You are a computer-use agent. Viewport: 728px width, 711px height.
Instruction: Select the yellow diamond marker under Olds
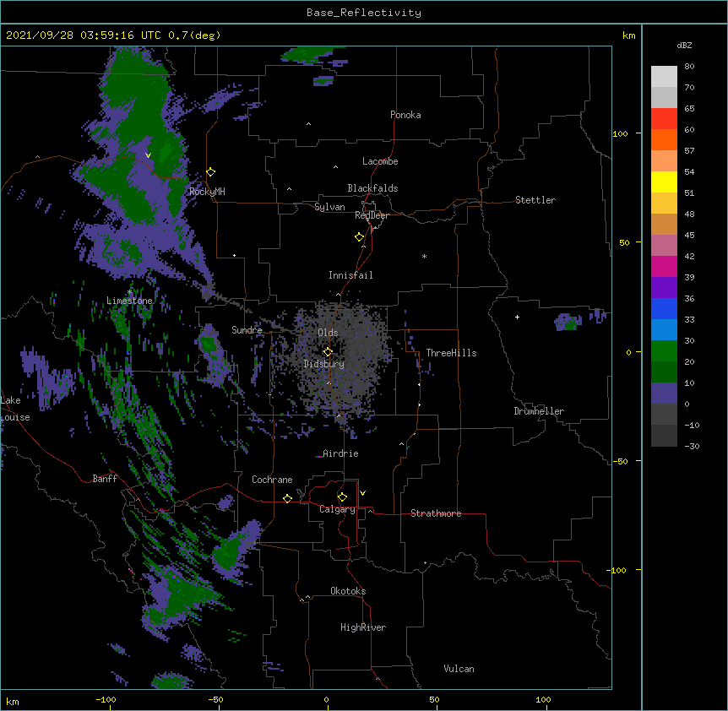click(328, 352)
